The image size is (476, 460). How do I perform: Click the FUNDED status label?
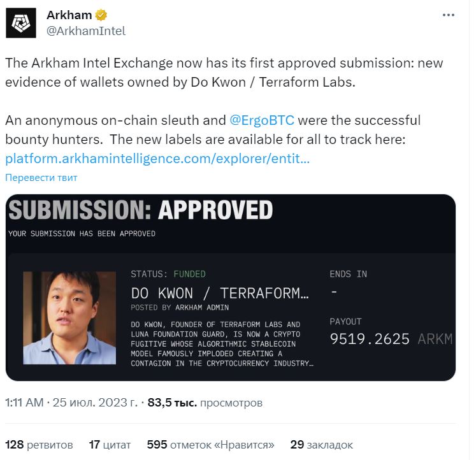click(189, 274)
